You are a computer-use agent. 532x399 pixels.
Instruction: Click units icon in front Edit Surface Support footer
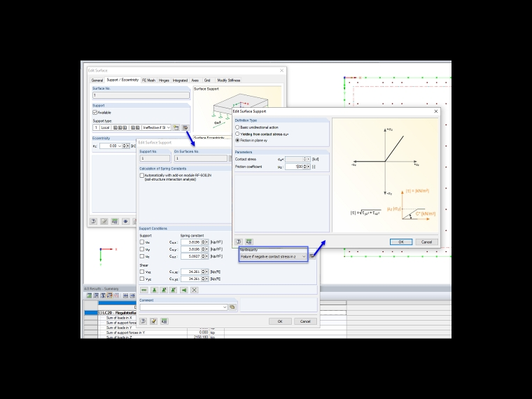[x=249, y=241]
